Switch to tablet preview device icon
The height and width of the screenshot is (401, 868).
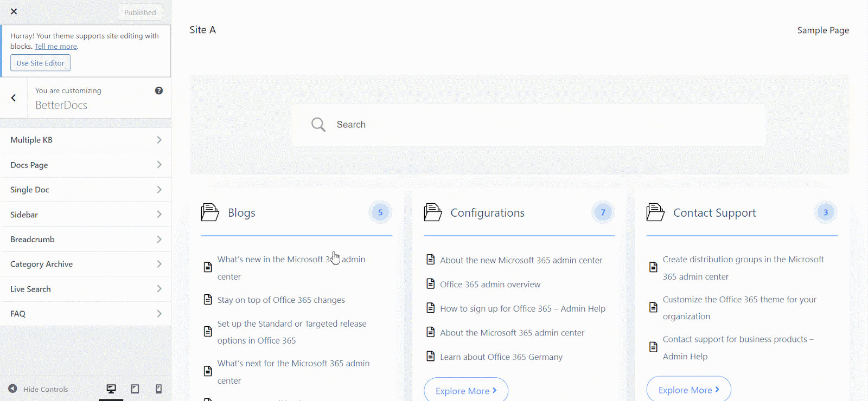(135, 389)
